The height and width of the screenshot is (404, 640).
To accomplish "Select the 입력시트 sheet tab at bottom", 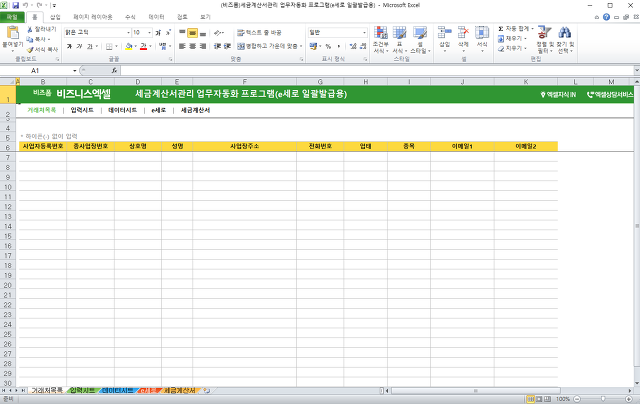I will (x=82, y=391).
